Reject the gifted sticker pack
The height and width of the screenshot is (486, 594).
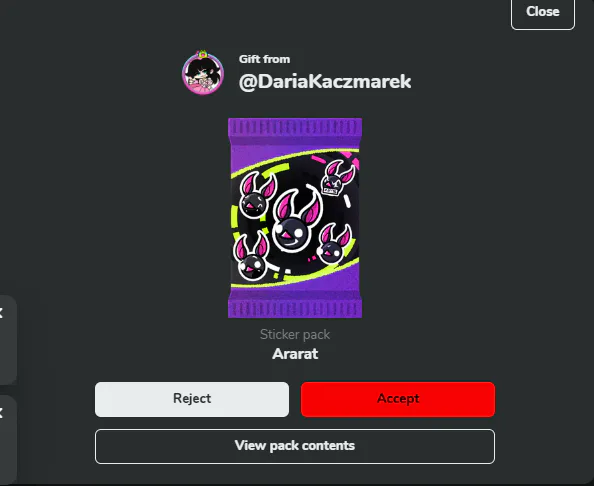coord(192,399)
